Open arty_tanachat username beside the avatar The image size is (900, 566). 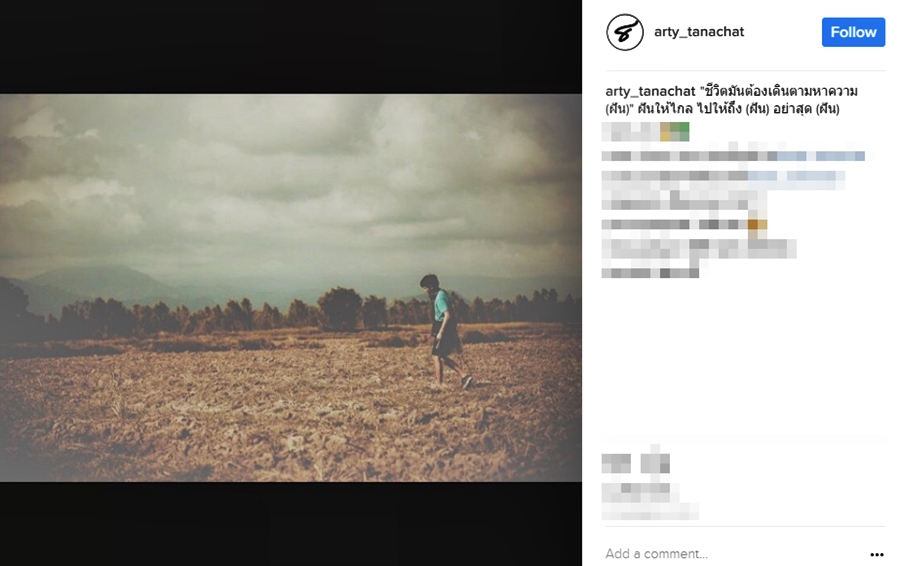pos(699,32)
